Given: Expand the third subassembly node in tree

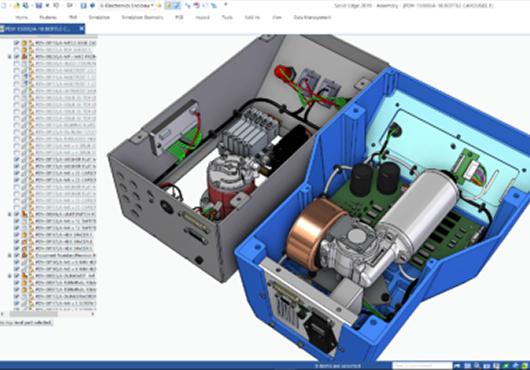Looking at the screenshot, I should click(10, 255).
